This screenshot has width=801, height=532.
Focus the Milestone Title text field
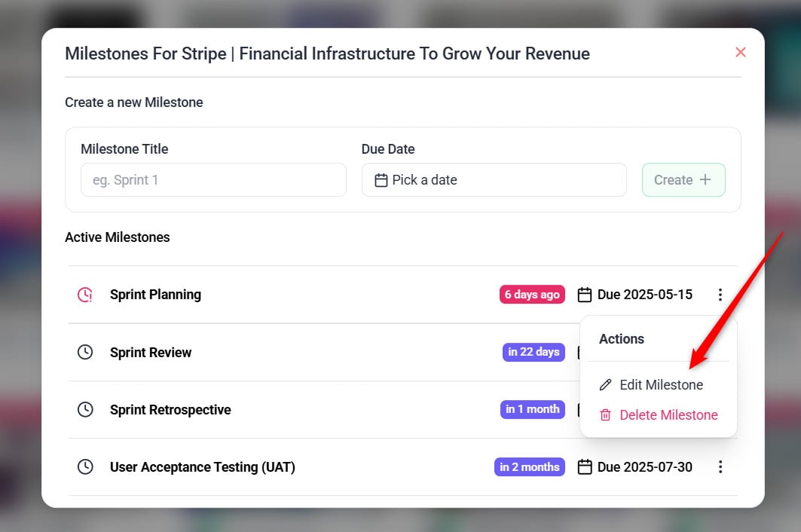tap(213, 180)
